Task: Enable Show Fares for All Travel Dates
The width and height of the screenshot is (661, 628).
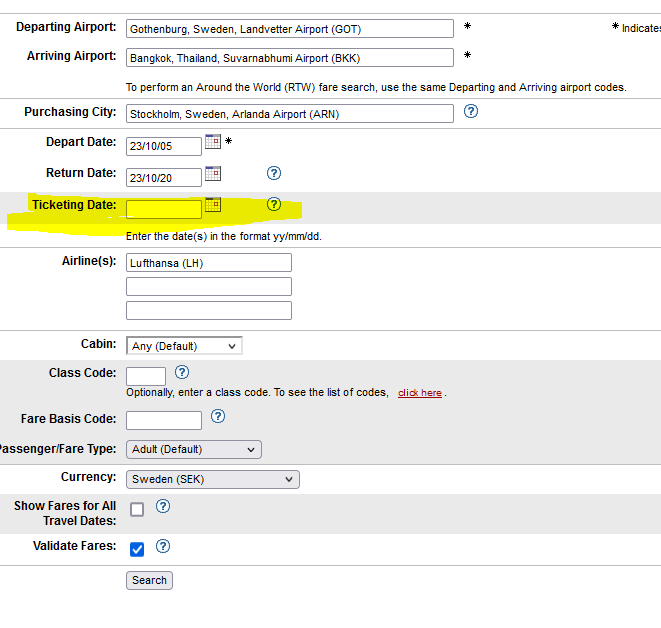Action: pos(137,509)
